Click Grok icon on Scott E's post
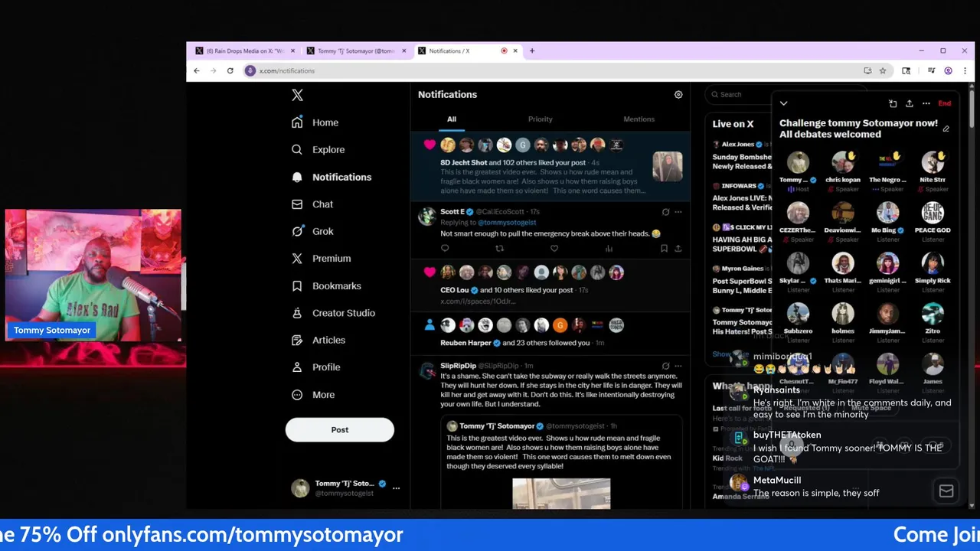This screenshot has width=980, height=551. coord(665,212)
